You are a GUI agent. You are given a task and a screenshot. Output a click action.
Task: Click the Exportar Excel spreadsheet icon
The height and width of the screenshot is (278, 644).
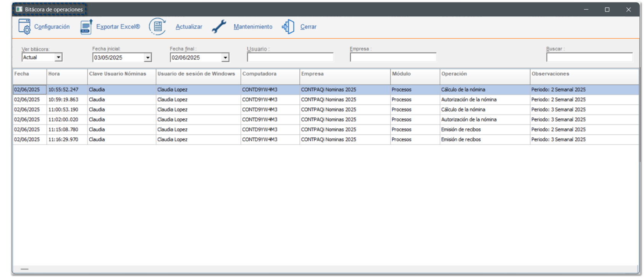[86, 27]
